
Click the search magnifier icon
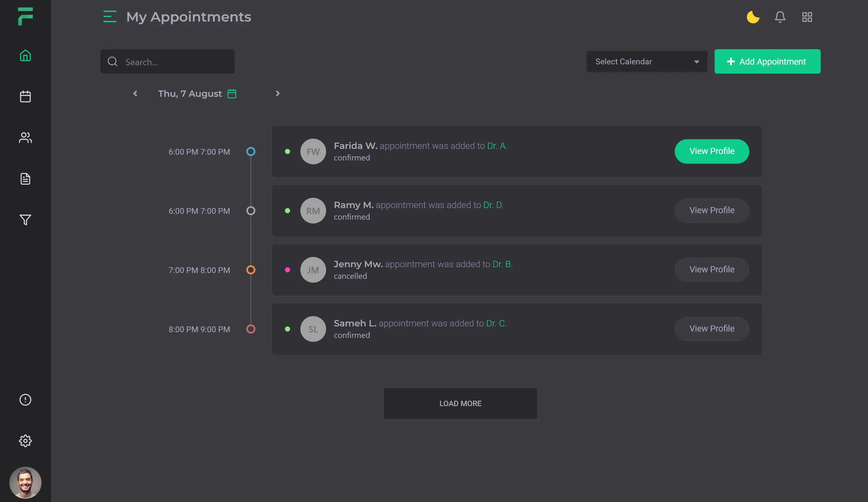113,61
